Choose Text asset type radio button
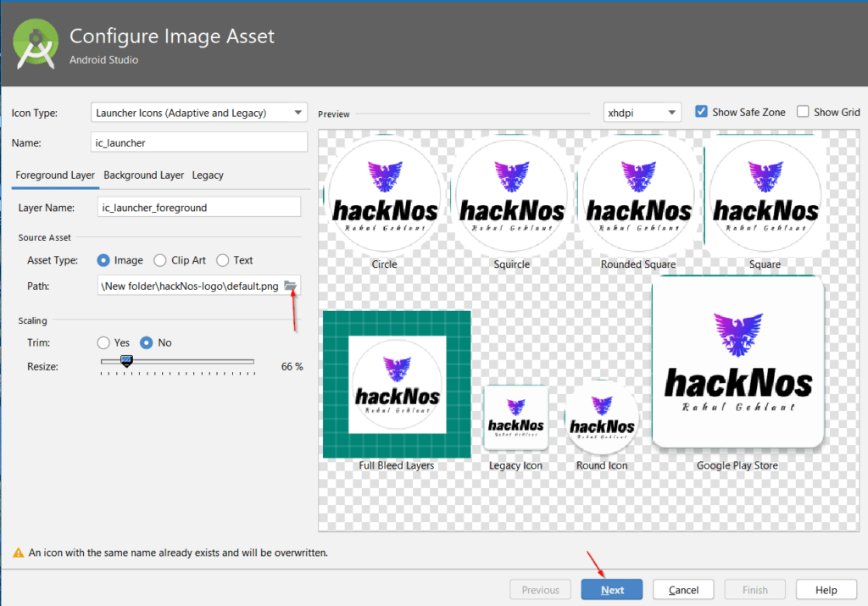868x606 pixels. pos(223,260)
